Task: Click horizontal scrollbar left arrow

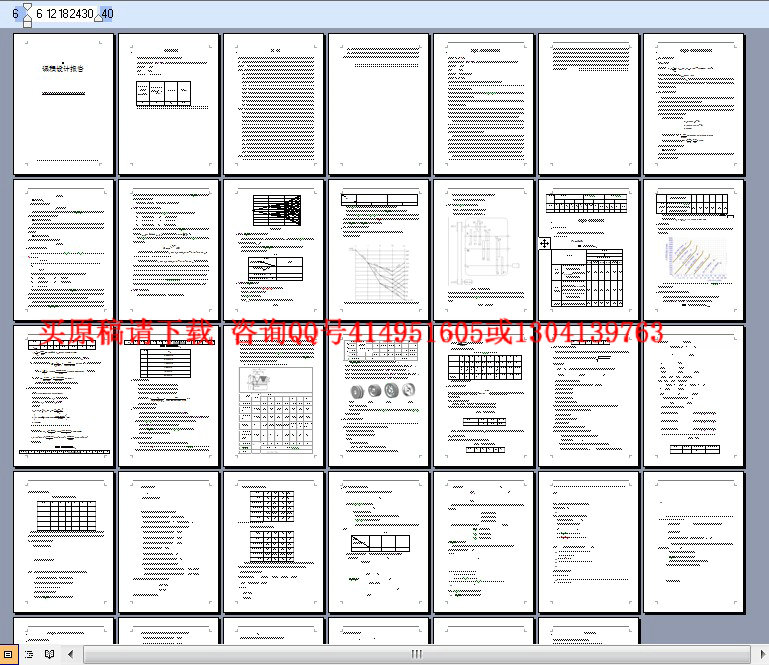Action: pyautogui.click(x=71, y=654)
